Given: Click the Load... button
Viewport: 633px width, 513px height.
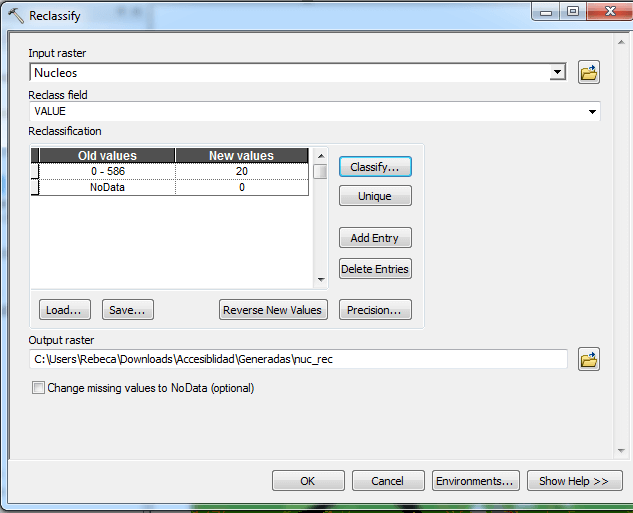Looking at the screenshot, I should click(65, 310).
